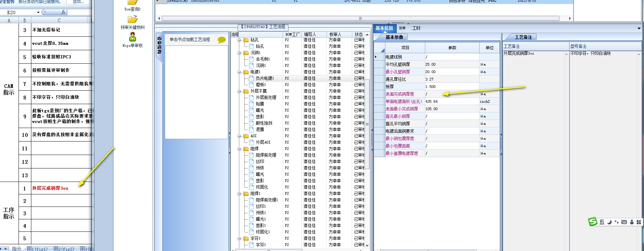Viewport: 644px width, 251px height.
Task: Collapse the 阻焊1 tree node
Action: (x=240, y=194)
